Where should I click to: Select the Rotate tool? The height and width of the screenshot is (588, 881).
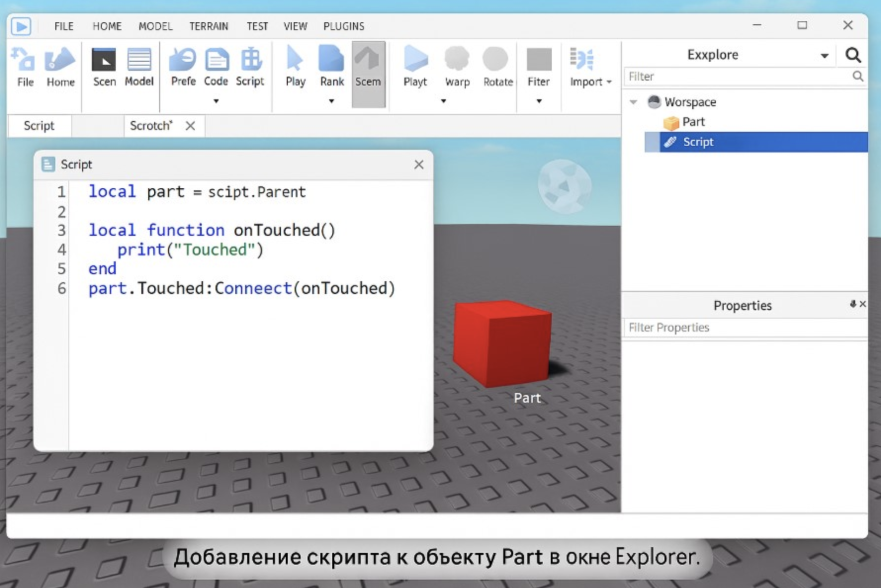pyautogui.click(x=495, y=60)
